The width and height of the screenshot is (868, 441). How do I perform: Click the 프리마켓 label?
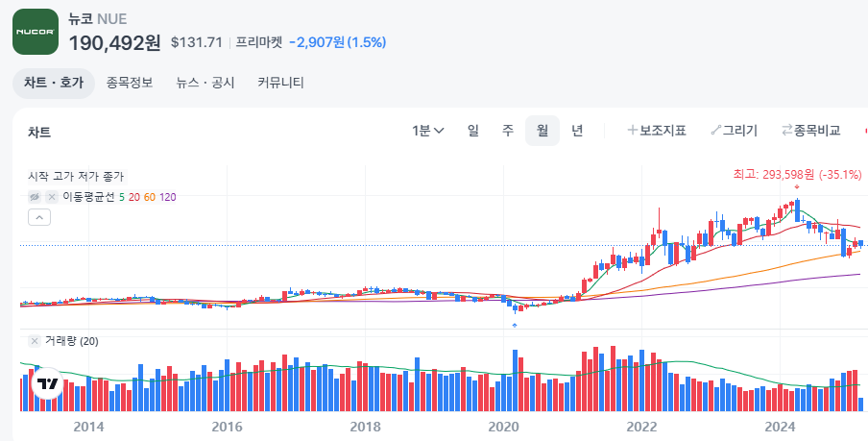259,42
